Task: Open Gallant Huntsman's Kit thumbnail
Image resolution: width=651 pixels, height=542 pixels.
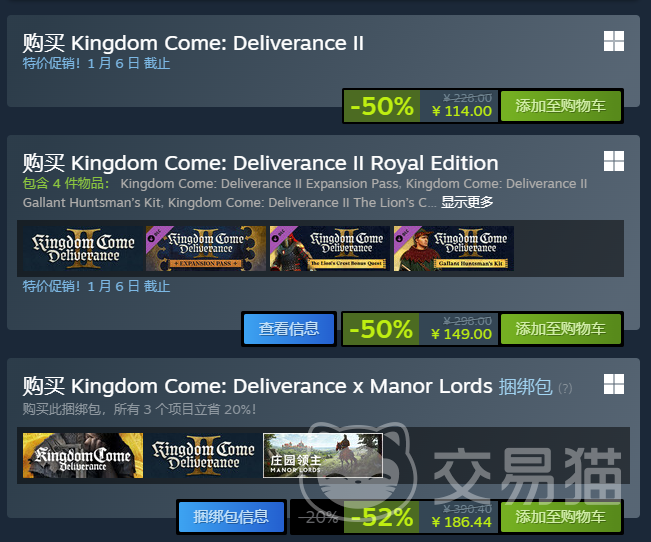Action: (453, 248)
